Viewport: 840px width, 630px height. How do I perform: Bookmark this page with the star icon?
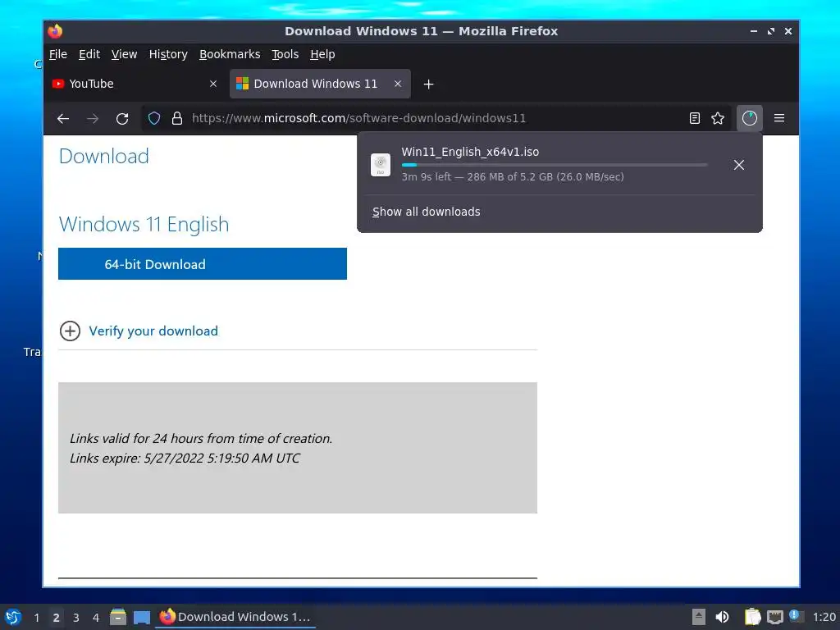(718, 118)
